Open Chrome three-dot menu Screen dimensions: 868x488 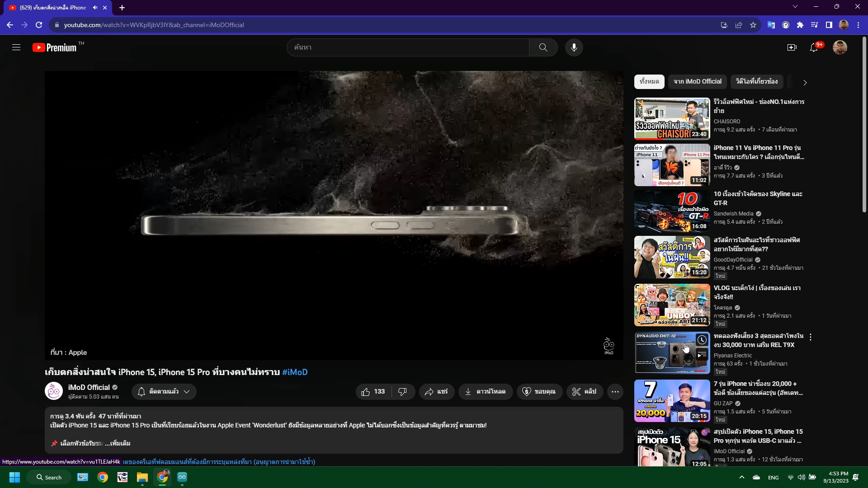pos(858,25)
